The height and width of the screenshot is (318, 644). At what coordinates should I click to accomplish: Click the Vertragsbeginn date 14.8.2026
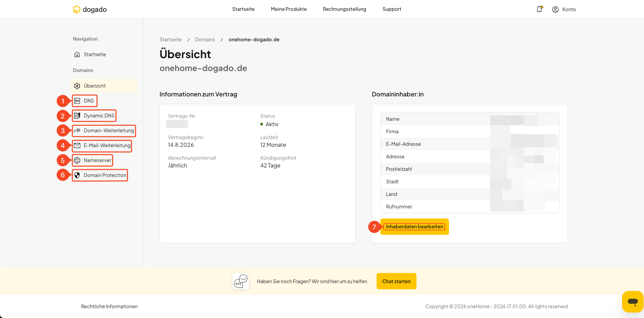tap(181, 145)
